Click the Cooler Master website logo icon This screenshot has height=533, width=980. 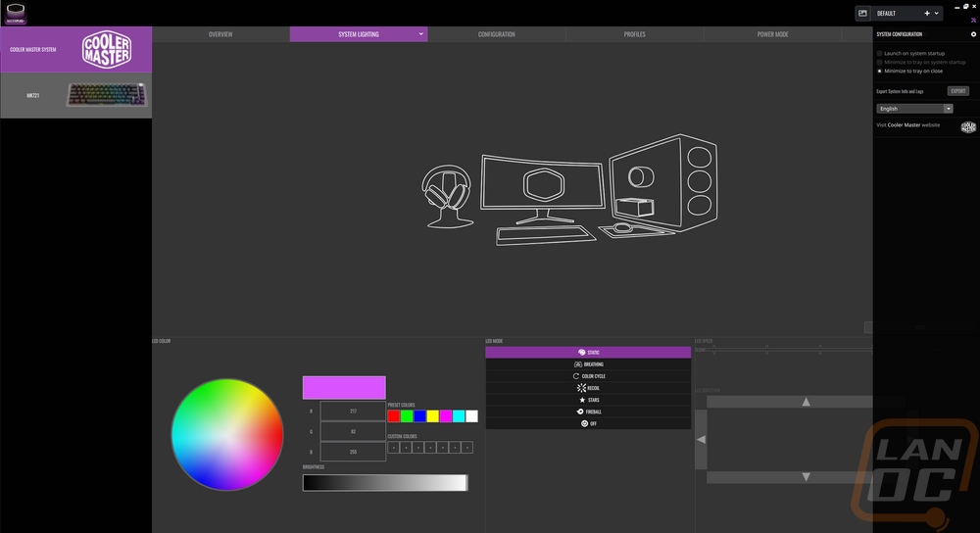click(x=968, y=127)
